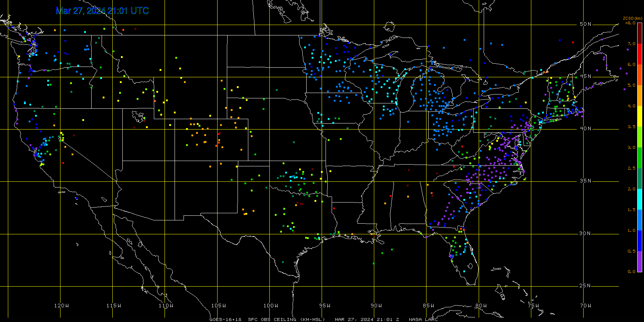
Task: Click the GOES-16+18 caption text
Action: [x=225, y=319]
